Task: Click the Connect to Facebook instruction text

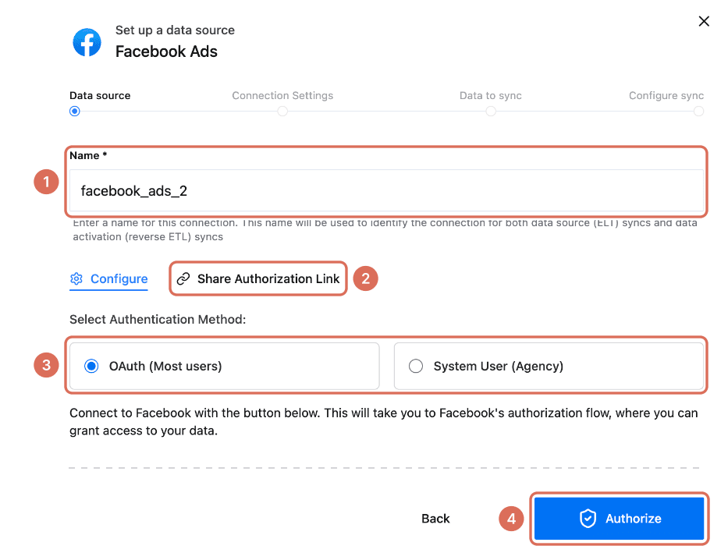Action: point(383,422)
